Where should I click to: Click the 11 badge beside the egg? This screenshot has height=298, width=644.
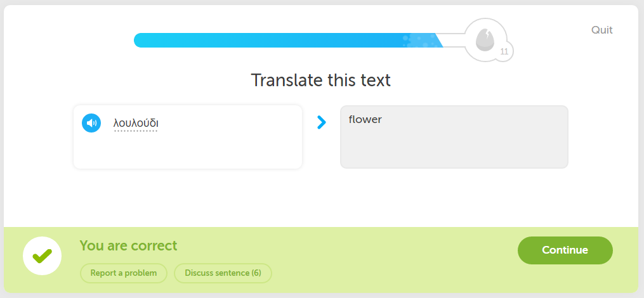pyautogui.click(x=504, y=52)
